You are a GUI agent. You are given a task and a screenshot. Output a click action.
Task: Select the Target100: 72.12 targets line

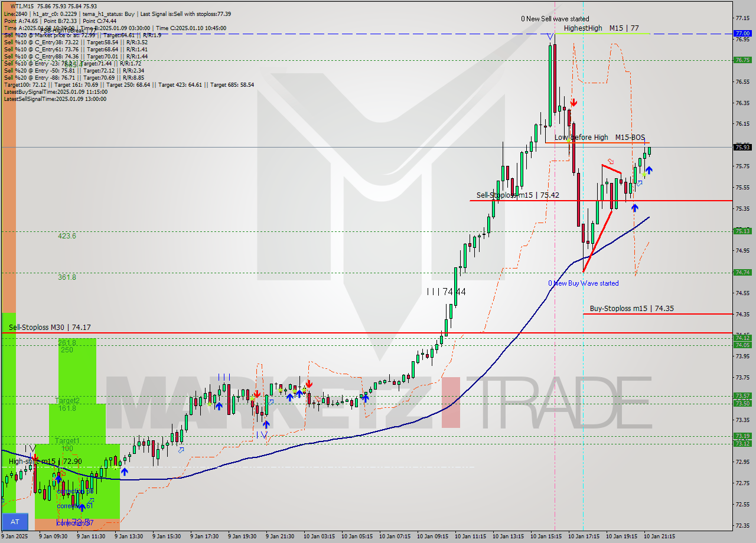point(129,85)
